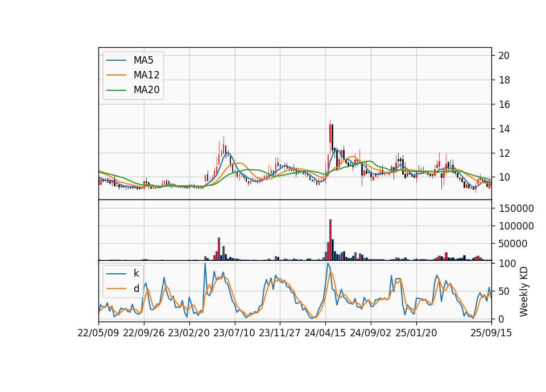Image resolution: width=546 pixels, height=392 pixels.
Task: Click the MA12 legend label
Action: click(x=146, y=75)
